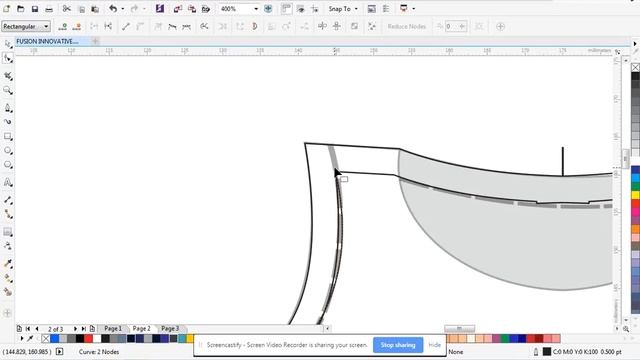Undo the last action
This screenshot has height=360, width=640.
113,9
